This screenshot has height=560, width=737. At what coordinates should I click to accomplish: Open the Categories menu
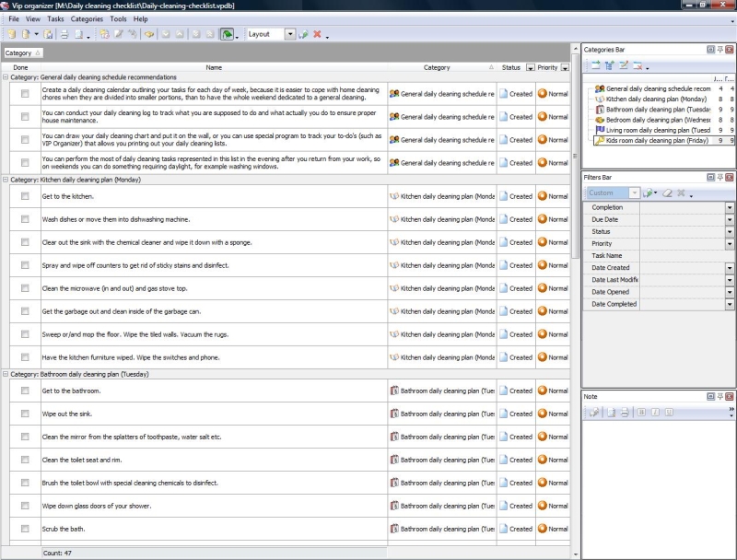point(87,18)
